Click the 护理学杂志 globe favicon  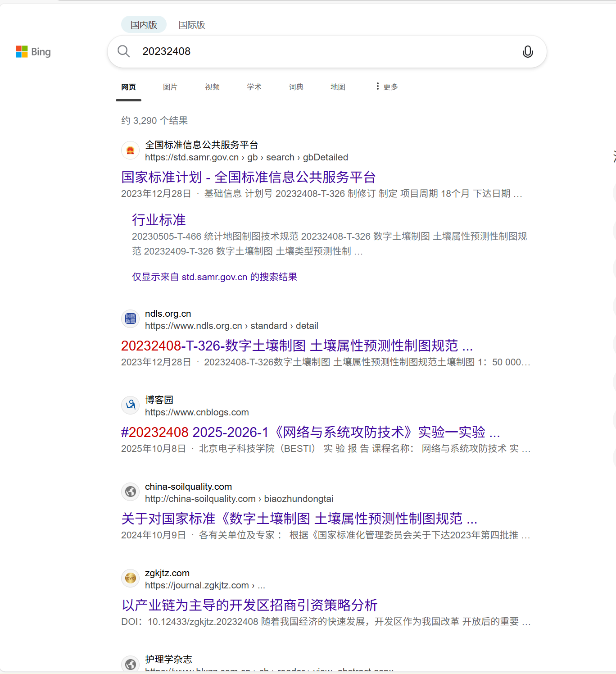(x=131, y=664)
